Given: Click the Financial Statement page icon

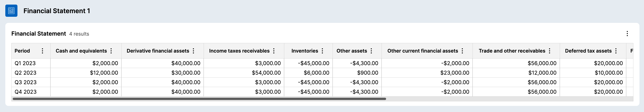Looking at the screenshot, I should [11, 11].
